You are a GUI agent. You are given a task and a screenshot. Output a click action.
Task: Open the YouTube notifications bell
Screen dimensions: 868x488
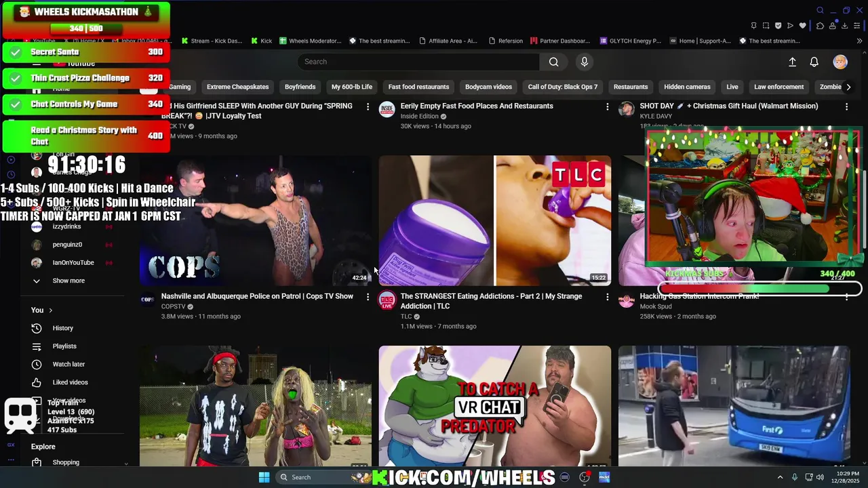click(814, 62)
